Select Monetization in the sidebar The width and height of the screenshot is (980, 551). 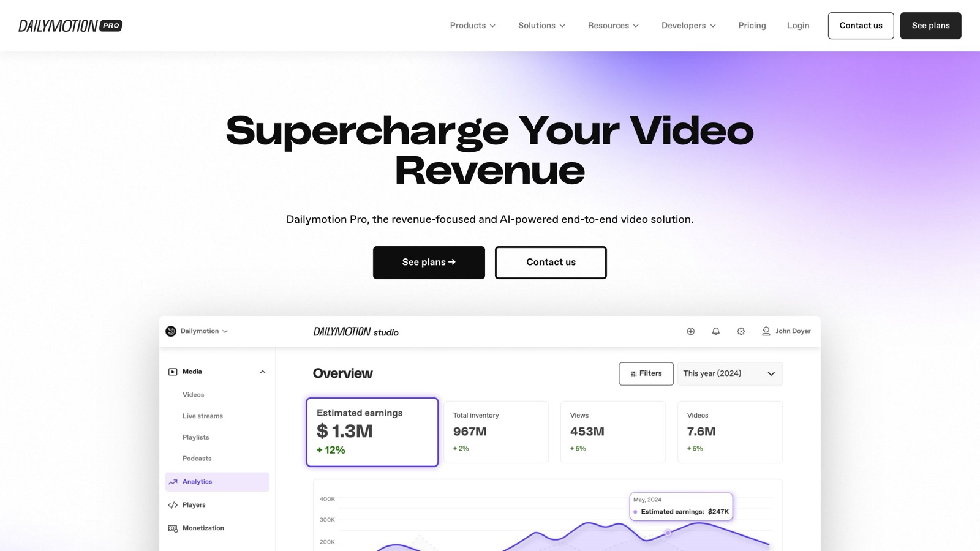(203, 528)
